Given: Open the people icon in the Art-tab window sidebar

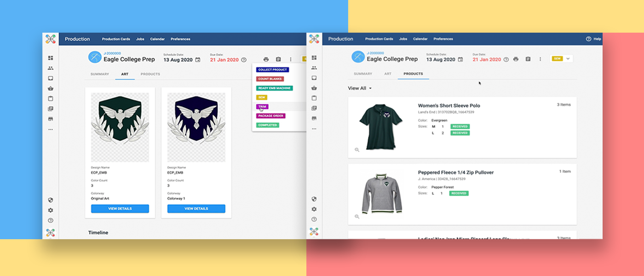Looking at the screenshot, I should pos(51,68).
